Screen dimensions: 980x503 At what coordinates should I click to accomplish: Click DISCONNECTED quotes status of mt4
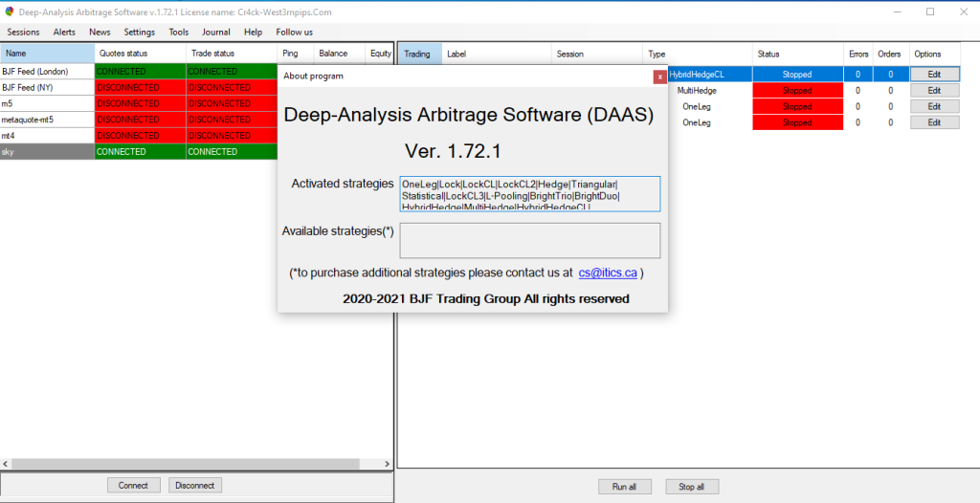(141, 136)
